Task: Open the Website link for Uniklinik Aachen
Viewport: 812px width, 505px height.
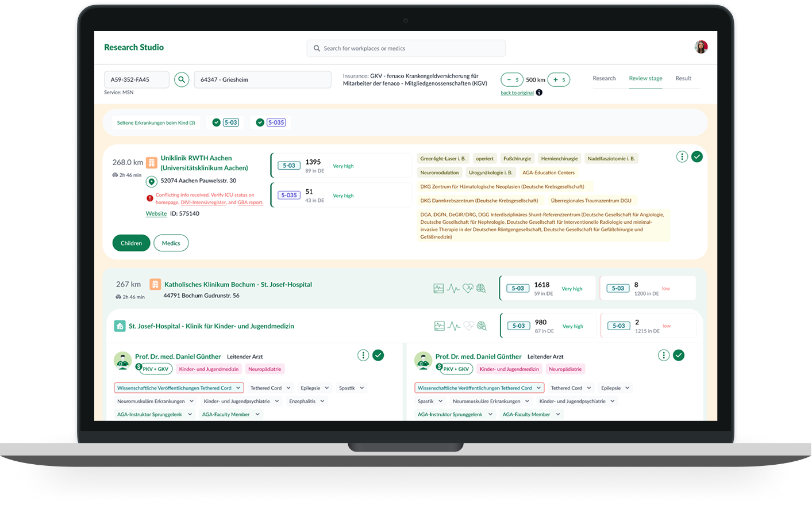Action: 156,213
